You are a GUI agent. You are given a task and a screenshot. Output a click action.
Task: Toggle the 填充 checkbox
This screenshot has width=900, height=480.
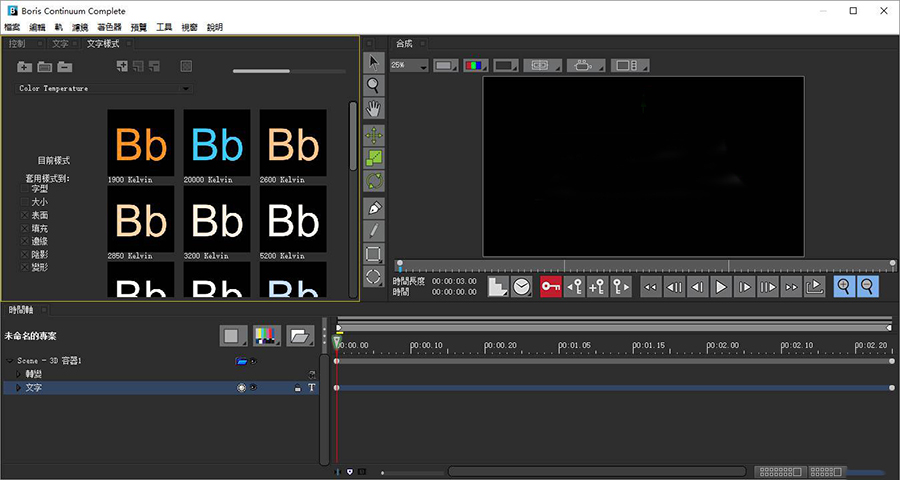pyautogui.click(x=24, y=228)
